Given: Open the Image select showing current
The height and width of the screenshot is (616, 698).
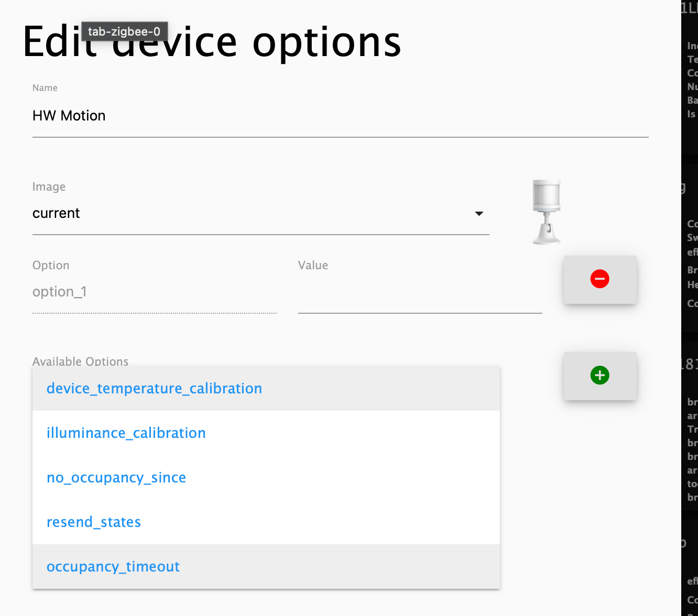Looking at the screenshot, I should click(x=252, y=214).
